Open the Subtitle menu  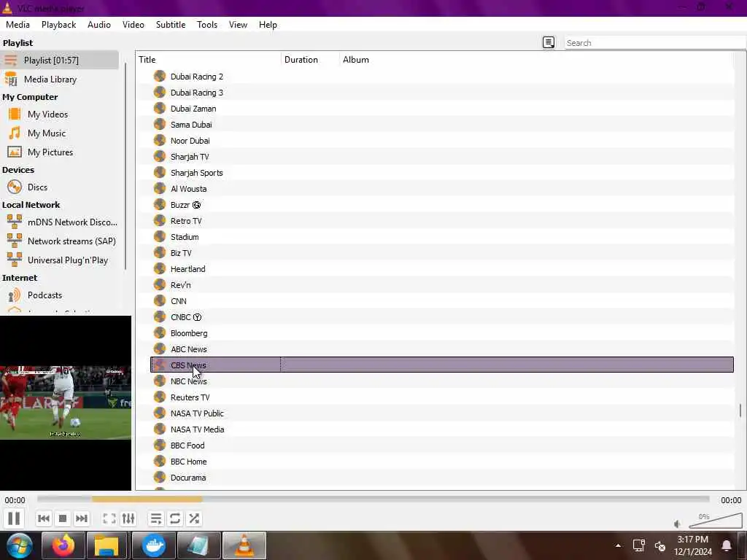[x=171, y=25]
